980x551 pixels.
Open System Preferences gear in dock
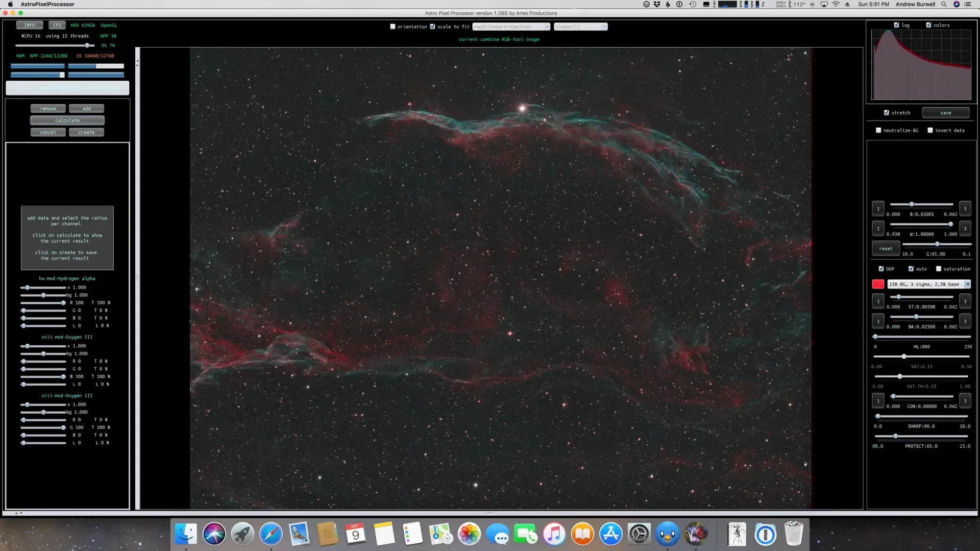[639, 534]
